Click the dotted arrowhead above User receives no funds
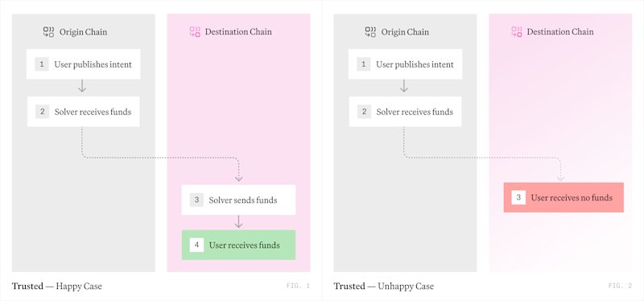The image size is (644, 301). (560, 178)
